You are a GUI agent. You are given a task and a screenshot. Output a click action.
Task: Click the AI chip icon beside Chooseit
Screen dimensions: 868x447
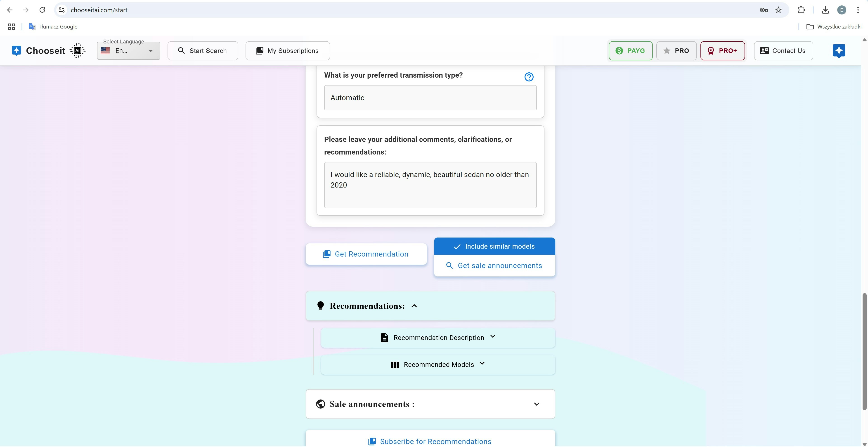(x=78, y=51)
